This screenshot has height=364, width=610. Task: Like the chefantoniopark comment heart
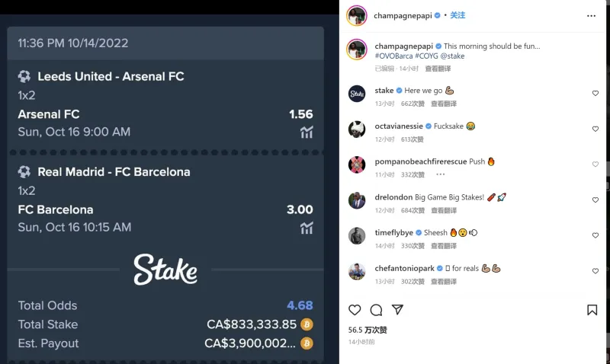coord(596,271)
